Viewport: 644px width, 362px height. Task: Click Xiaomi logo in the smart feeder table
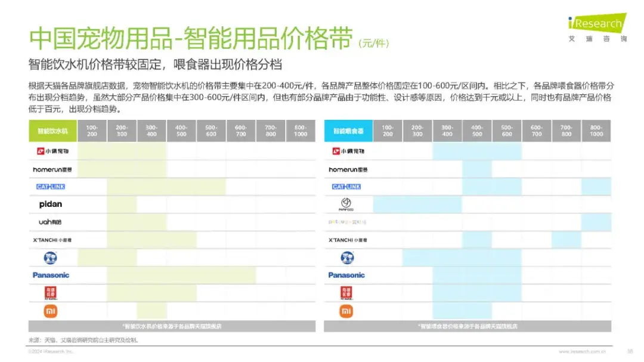[346, 311]
